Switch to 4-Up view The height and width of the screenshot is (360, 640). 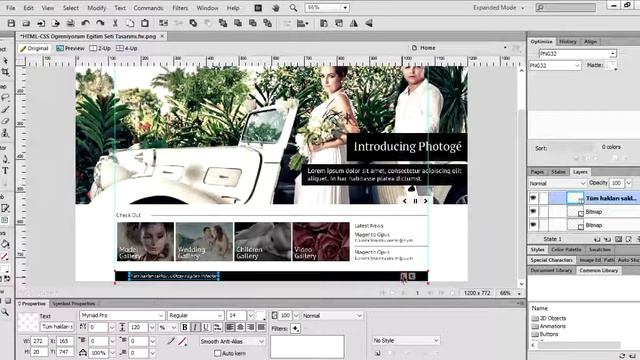[127, 48]
